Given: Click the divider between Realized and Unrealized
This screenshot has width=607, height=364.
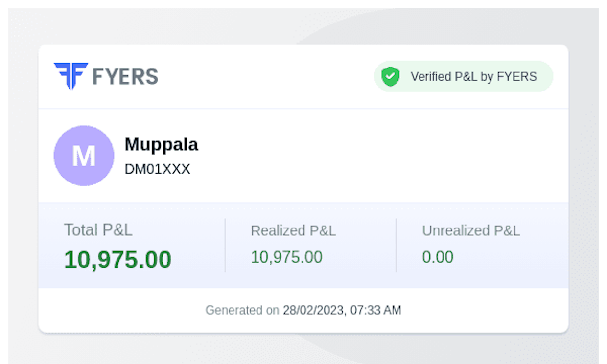Looking at the screenshot, I should 396,245.
